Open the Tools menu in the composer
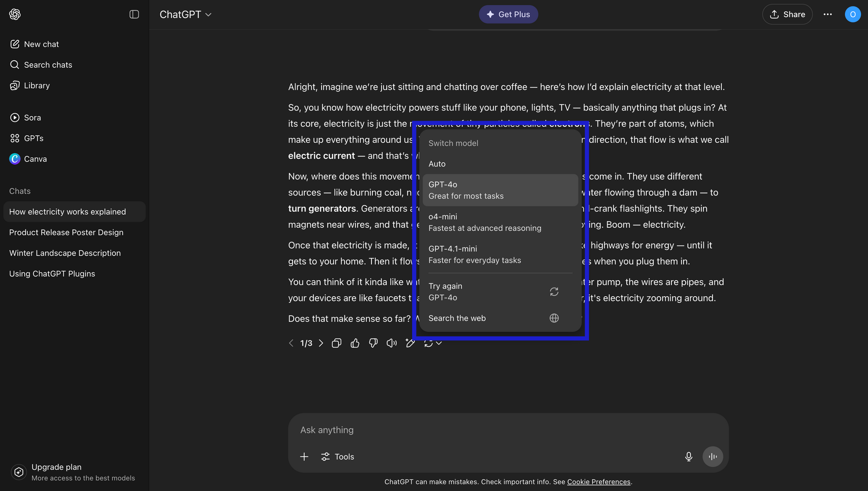The width and height of the screenshot is (868, 491). coord(337,456)
